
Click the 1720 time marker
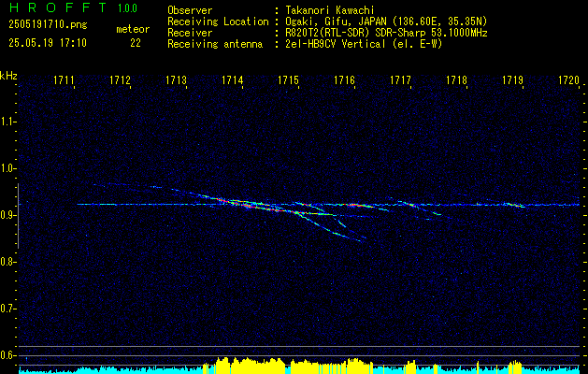pos(569,79)
